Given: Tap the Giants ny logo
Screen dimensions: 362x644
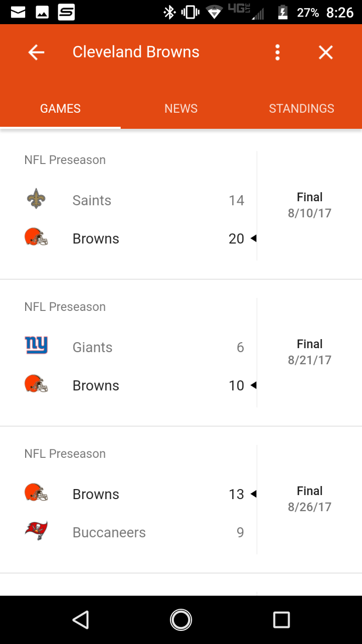Looking at the screenshot, I should coord(36,346).
